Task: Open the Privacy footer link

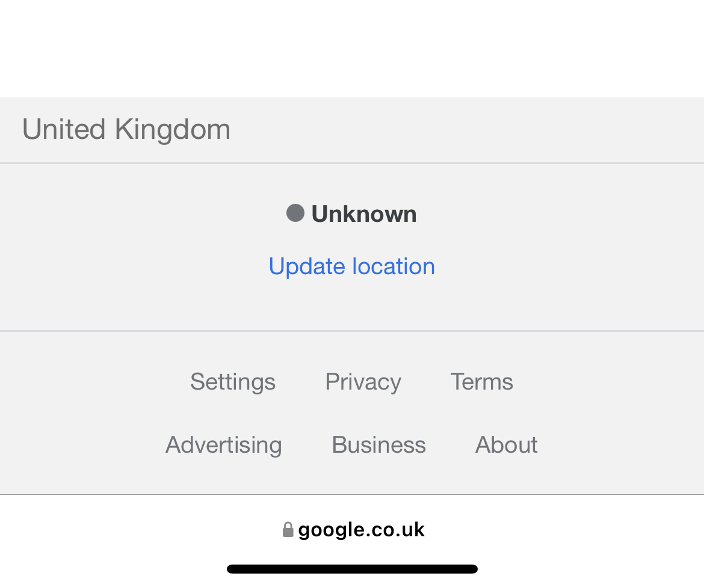Action: coord(363,382)
